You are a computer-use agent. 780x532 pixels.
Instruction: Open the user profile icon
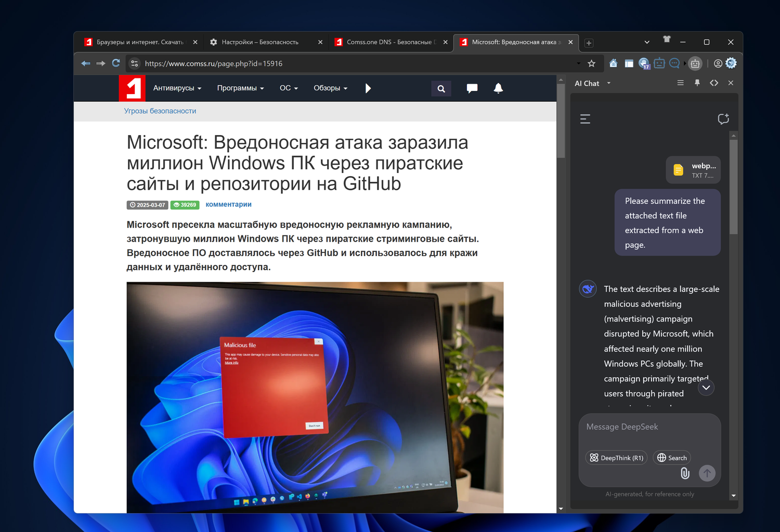(718, 63)
